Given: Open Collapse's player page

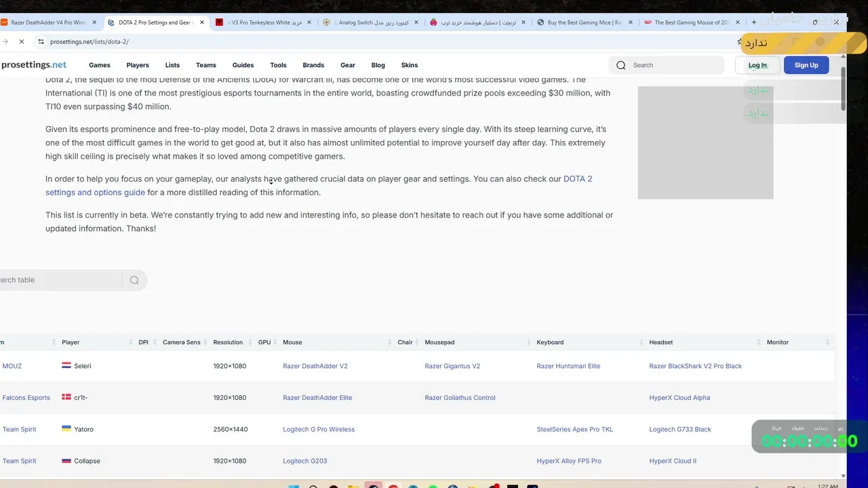Looking at the screenshot, I should coord(87,461).
